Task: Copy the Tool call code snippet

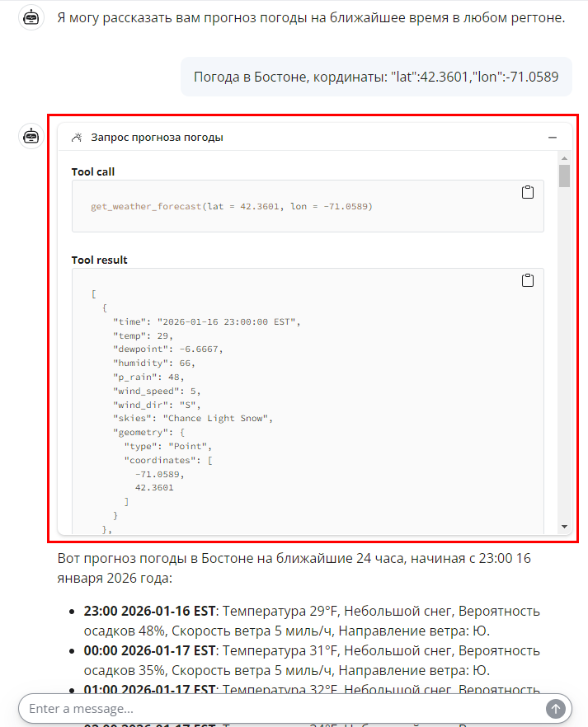Action: (528, 192)
